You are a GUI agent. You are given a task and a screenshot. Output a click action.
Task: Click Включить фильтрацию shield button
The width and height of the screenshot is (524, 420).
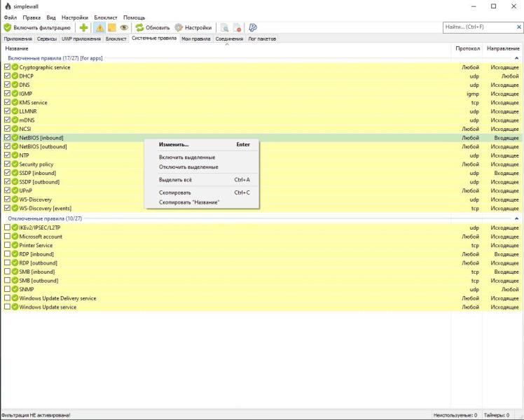37,28
